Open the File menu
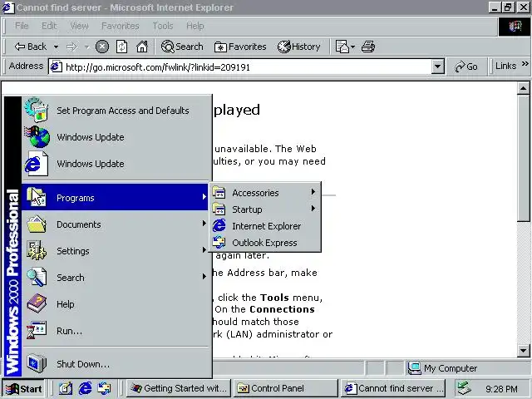The image size is (532, 399). click(x=22, y=26)
